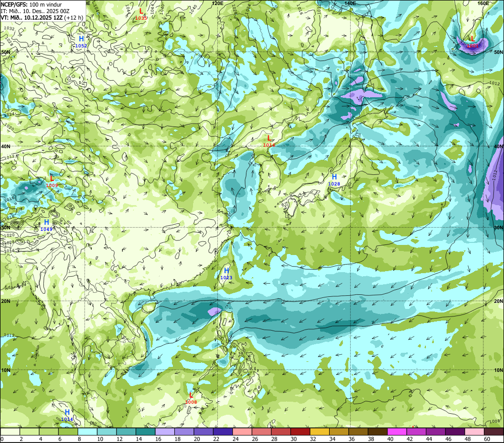Select the yellow-gold 32–34 legend swatch
Image resolution: width=504 pixels, height=443 pixels.
pos(320,431)
